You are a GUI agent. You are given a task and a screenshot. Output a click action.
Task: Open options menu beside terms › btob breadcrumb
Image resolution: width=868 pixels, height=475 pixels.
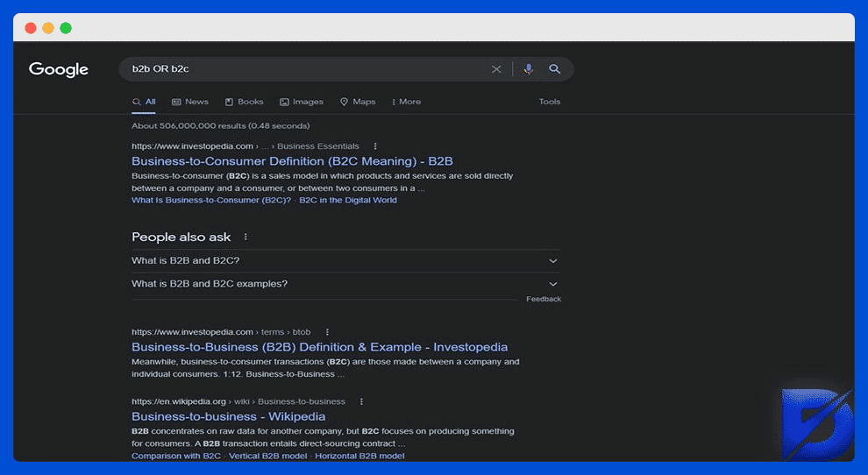click(327, 332)
